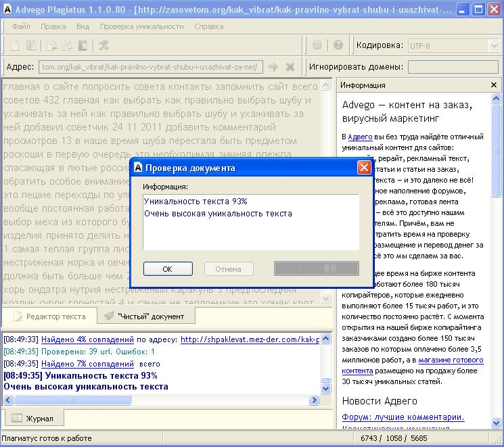Click log vertical scrollbar up arrow
The height and width of the screenshot is (447, 504).
click(x=325, y=338)
